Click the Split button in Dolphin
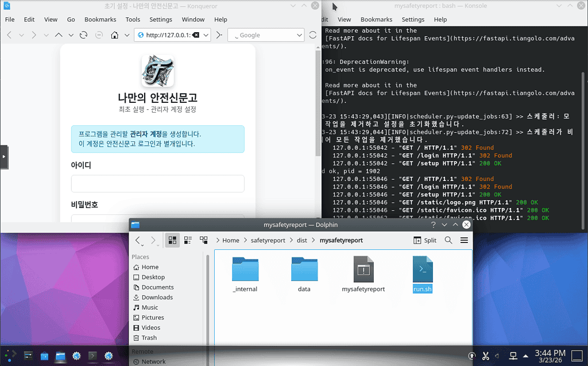 click(425, 240)
